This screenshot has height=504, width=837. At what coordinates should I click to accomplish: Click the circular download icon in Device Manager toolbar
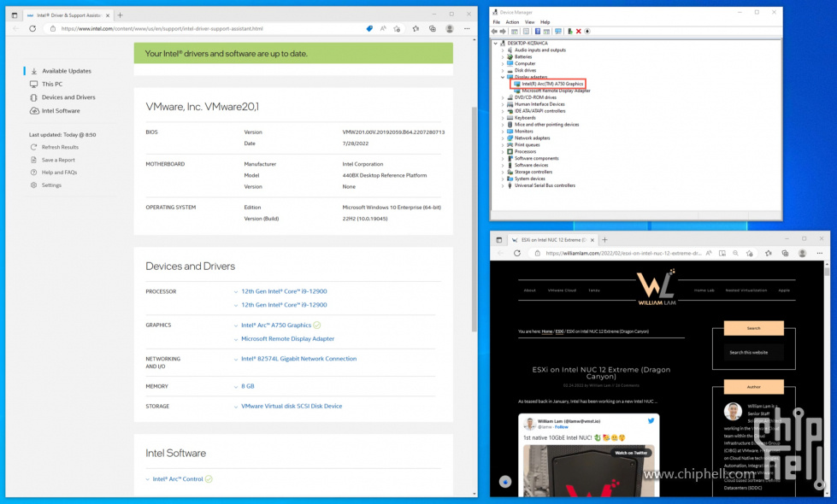pyautogui.click(x=587, y=32)
